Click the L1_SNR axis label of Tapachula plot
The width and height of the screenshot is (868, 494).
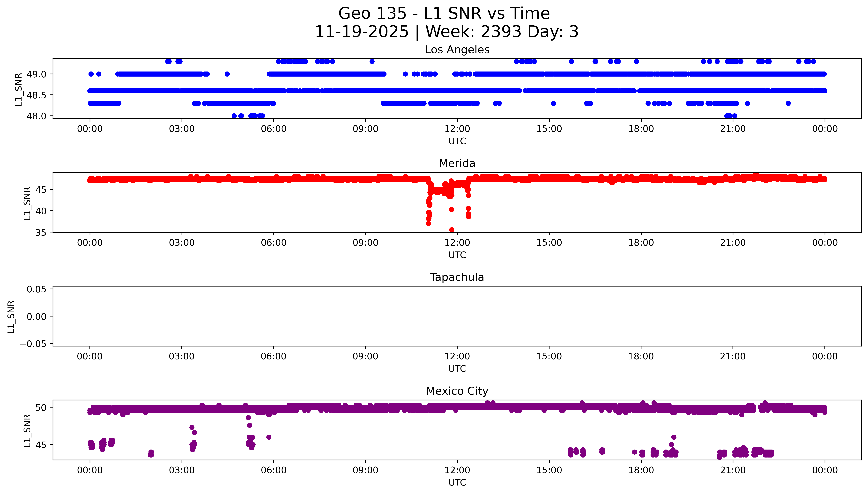coord(11,317)
